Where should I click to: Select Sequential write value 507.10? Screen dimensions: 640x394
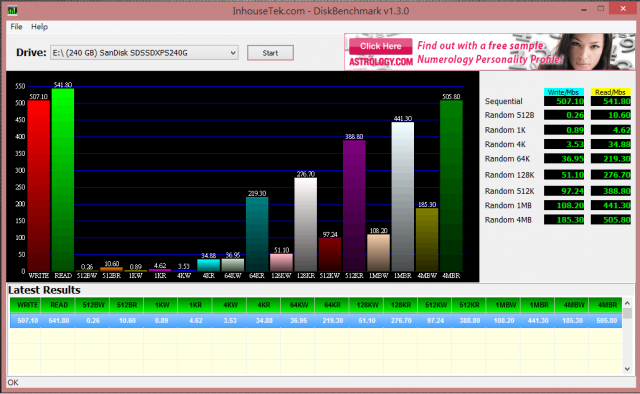click(x=564, y=101)
